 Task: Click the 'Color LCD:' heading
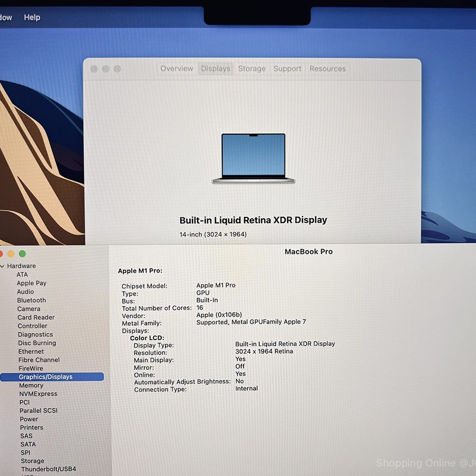(x=147, y=338)
